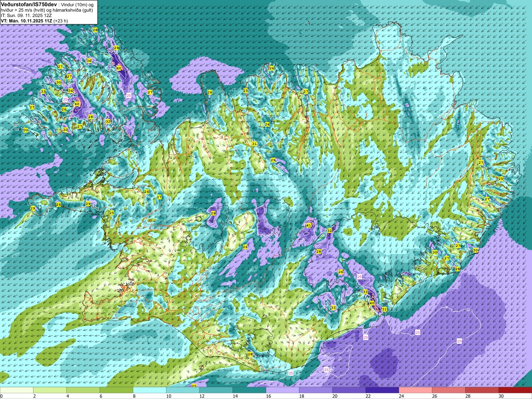Select the 4–6 m/s green legend swatch
Image resolution: width=532 pixels, height=399 pixels.
tap(83, 390)
